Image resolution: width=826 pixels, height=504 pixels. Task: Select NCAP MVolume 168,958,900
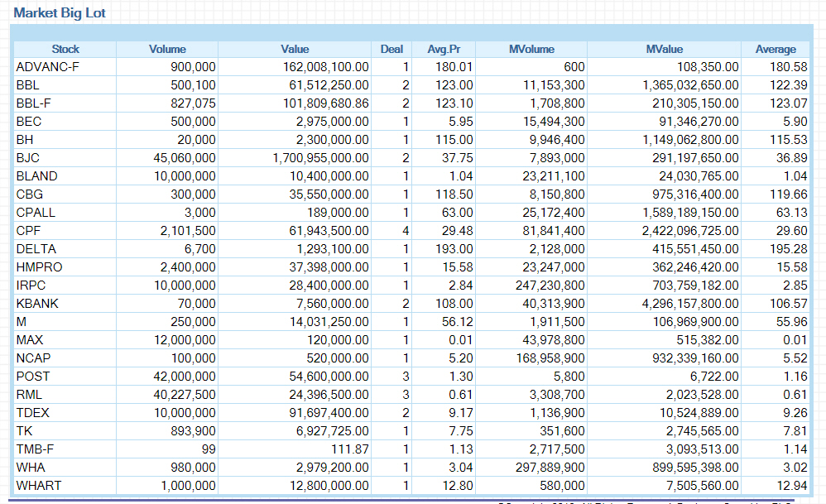(550, 358)
